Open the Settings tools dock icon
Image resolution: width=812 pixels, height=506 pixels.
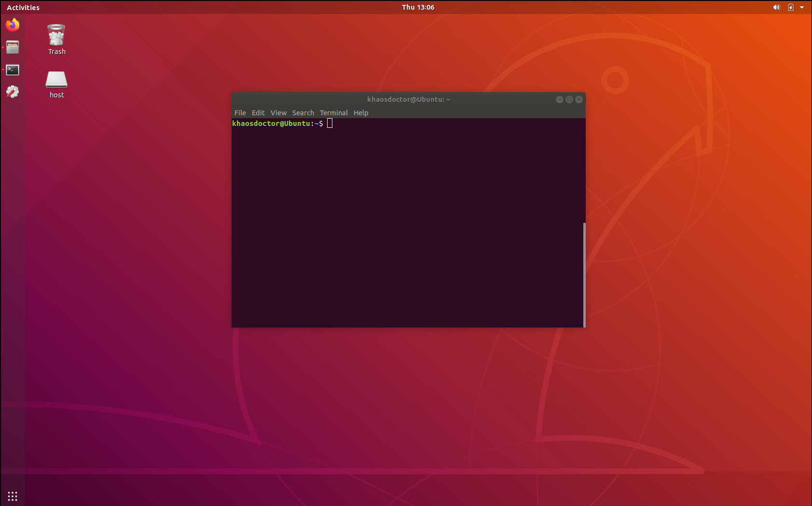(13, 92)
